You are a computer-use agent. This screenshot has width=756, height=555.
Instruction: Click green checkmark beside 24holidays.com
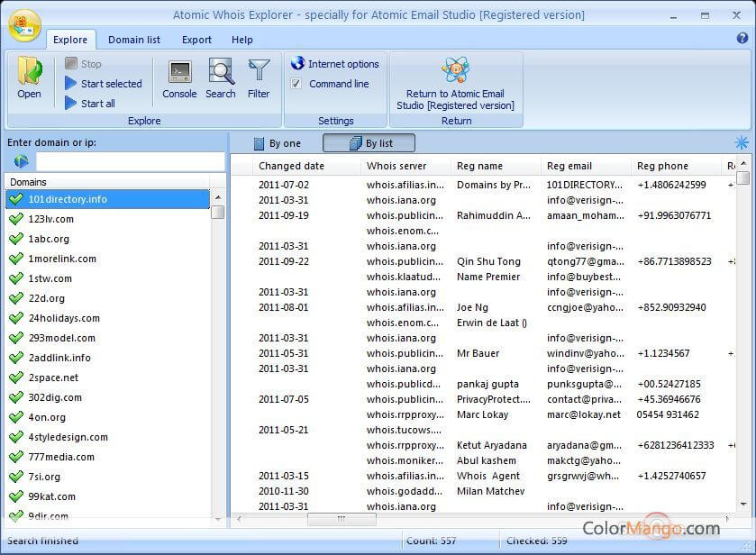coord(16,318)
